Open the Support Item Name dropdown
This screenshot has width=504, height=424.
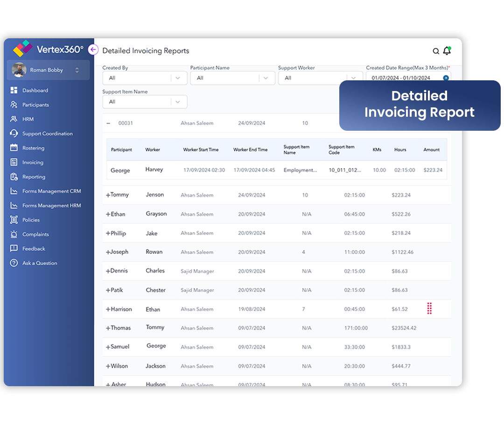click(x=145, y=101)
